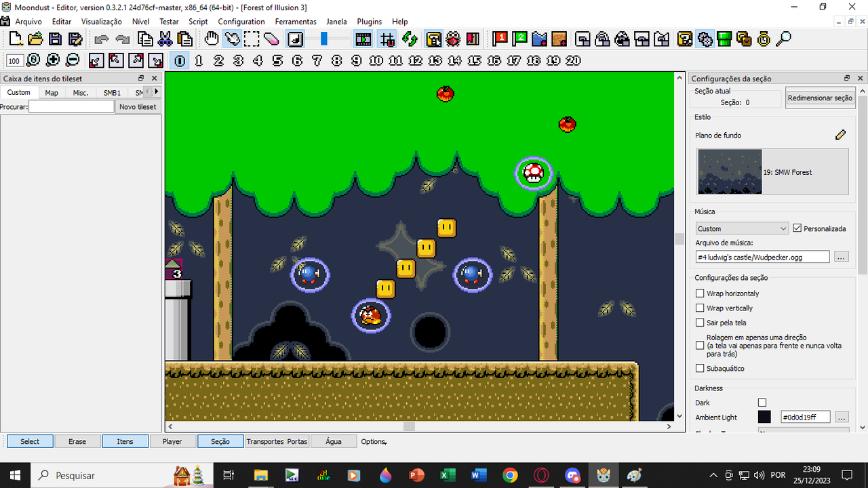Open the Options dropdown in bottom bar
Viewport: 868px width, 488px height.
374,441
